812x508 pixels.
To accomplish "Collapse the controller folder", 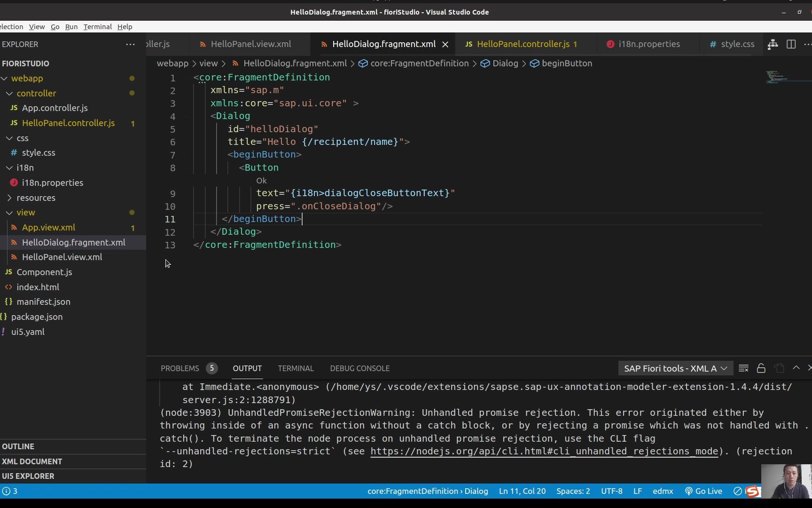I will [x=9, y=93].
